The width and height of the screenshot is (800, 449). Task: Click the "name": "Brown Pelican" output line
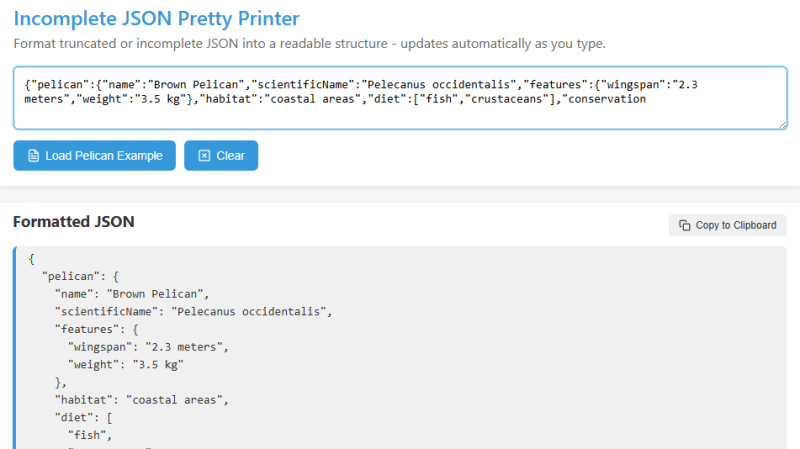pyautogui.click(x=130, y=293)
